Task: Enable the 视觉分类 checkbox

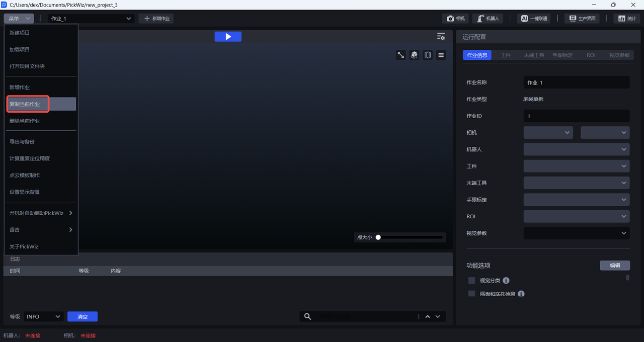Action: tap(471, 281)
